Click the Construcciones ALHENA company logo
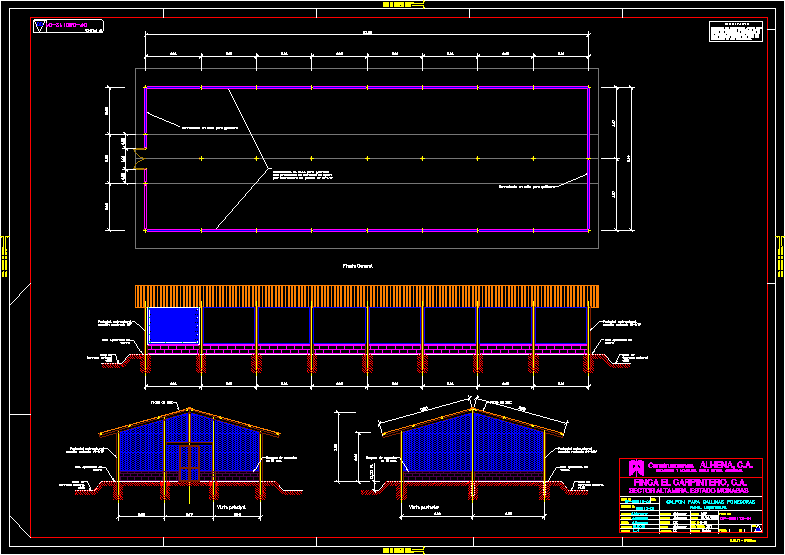785x555 pixels. click(630, 467)
